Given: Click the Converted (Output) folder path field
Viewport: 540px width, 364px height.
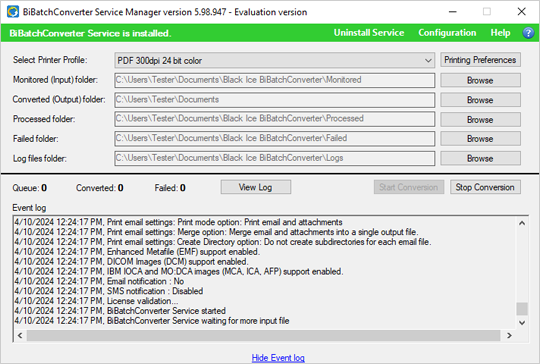Looking at the screenshot, I should coord(274,100).
